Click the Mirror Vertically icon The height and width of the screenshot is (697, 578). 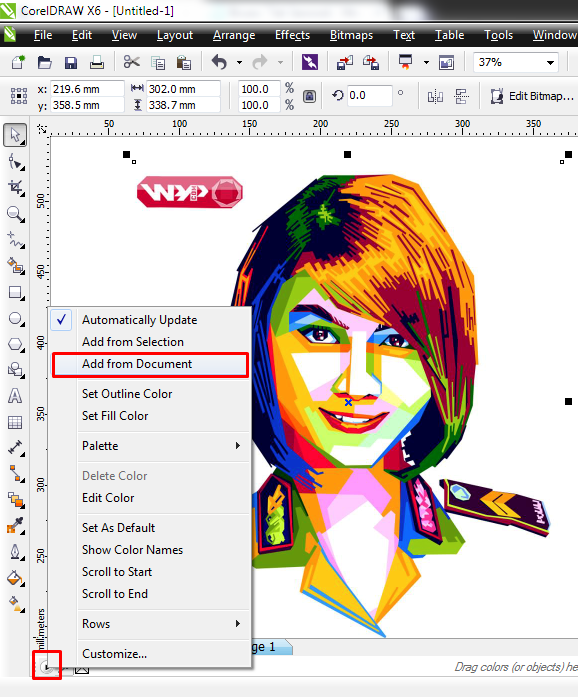(462, 96)
